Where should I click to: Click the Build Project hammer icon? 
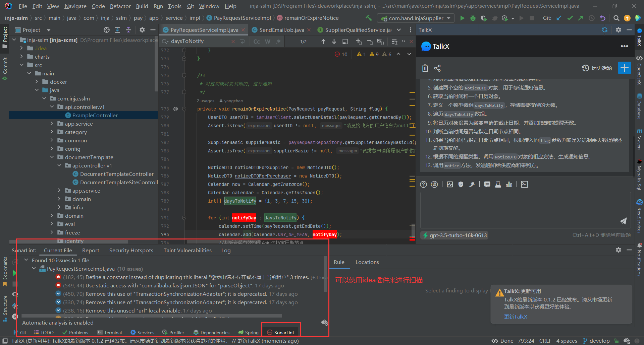369,18
